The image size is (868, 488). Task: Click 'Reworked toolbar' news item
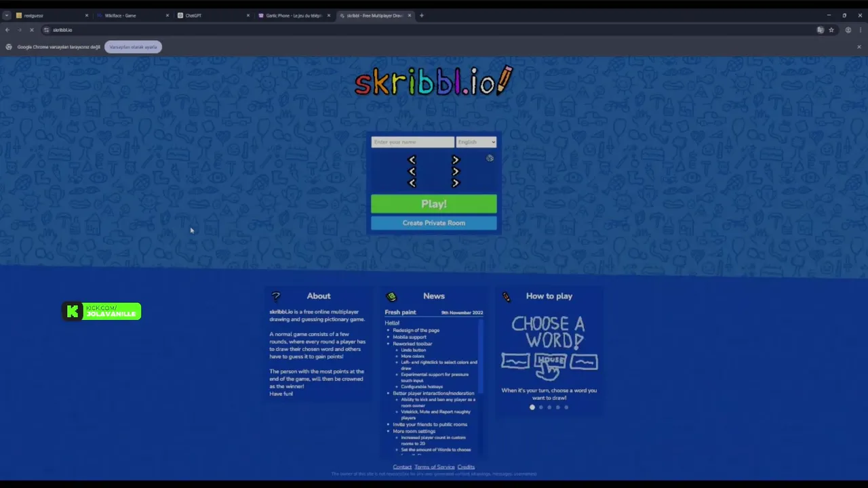point(412,344)
